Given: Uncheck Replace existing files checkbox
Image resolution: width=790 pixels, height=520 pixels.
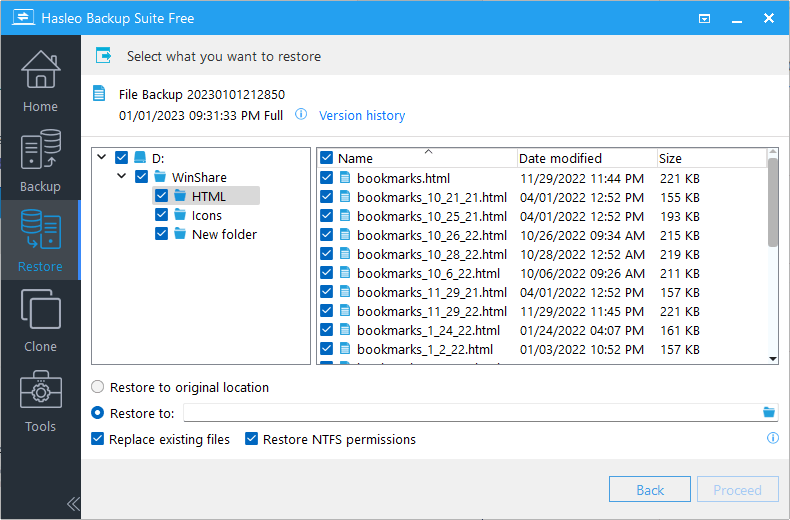Looking at the screenshot, I should tap(98, 439).
